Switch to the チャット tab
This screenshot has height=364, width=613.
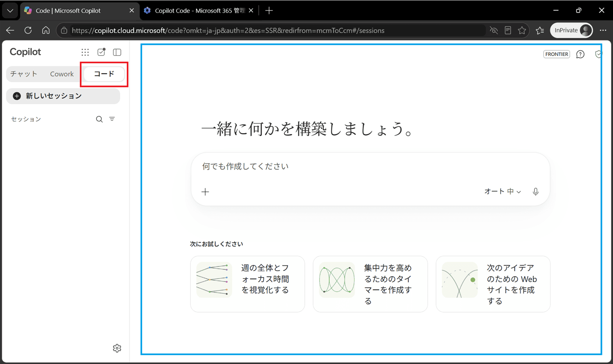tap(24, 74)
